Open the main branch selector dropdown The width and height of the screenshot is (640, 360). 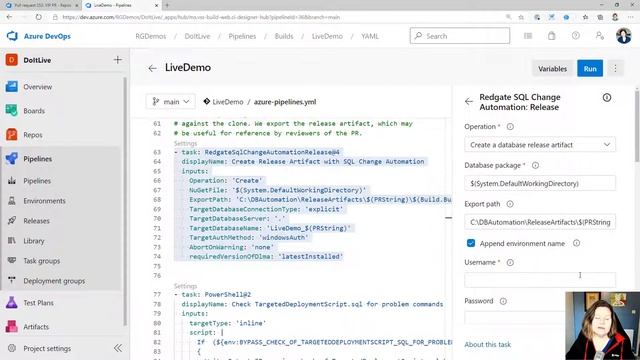pyautogui.click(x=171, y=102)
